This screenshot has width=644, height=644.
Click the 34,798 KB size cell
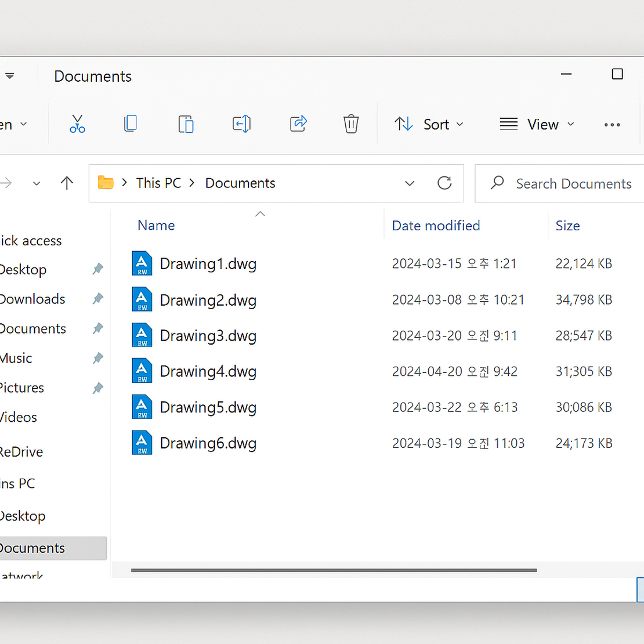[584, 299]
